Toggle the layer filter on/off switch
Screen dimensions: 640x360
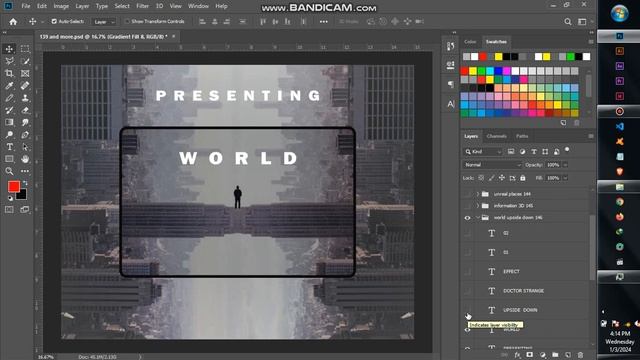(x=567, y=150)
